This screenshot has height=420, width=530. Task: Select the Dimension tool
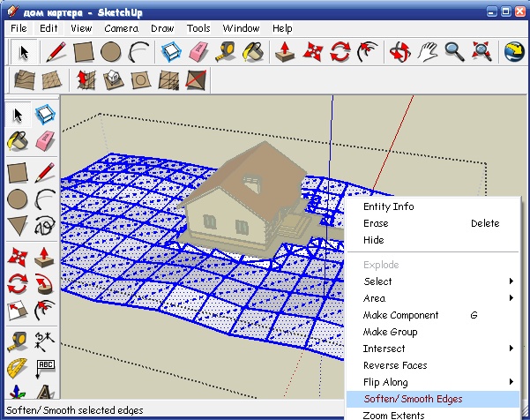tap(45, 341)
